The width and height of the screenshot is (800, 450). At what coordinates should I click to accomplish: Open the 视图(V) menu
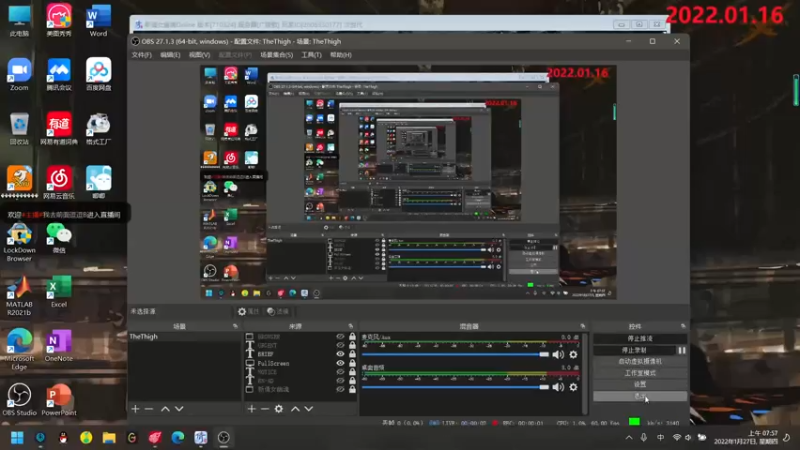199,55
